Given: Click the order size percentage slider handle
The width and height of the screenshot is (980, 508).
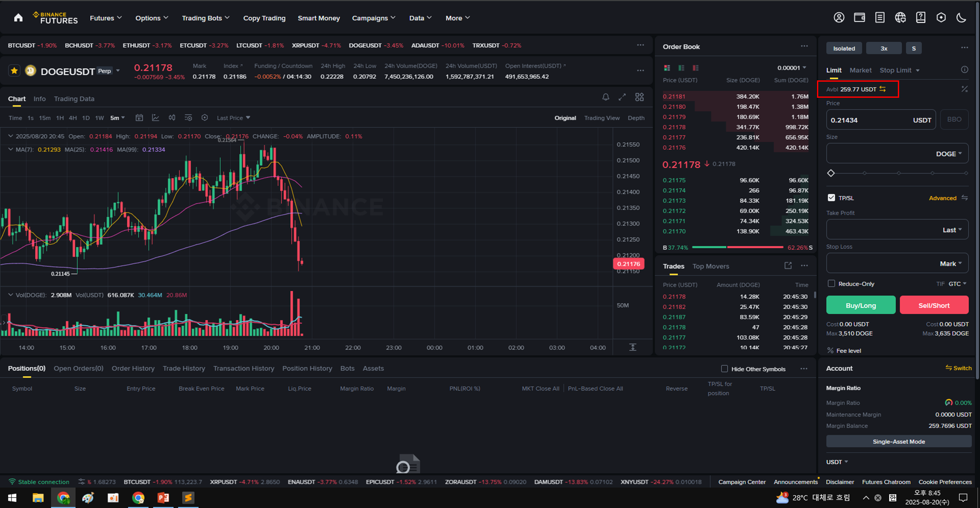Looking at the screenshot, I should pyautogui.click(x=831, y=173).
